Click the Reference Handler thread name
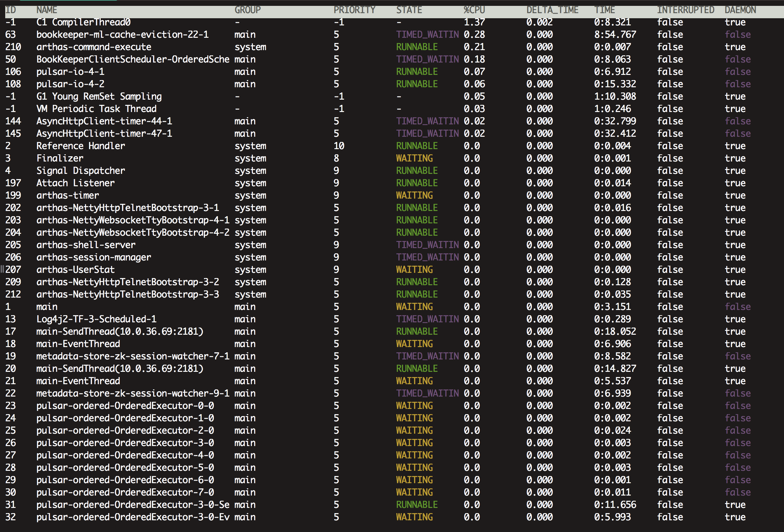The width and height of the screenshot is (784, 532). click(80, 146)
